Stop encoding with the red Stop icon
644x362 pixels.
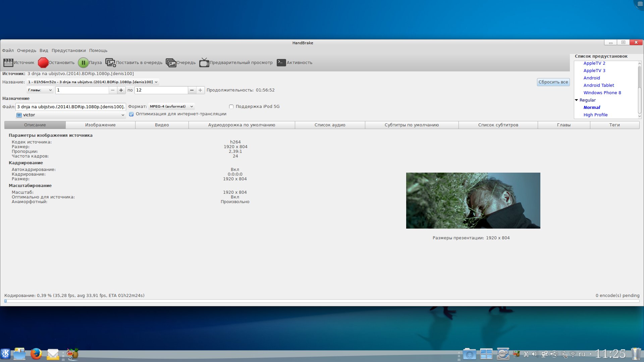coord(43,63)
